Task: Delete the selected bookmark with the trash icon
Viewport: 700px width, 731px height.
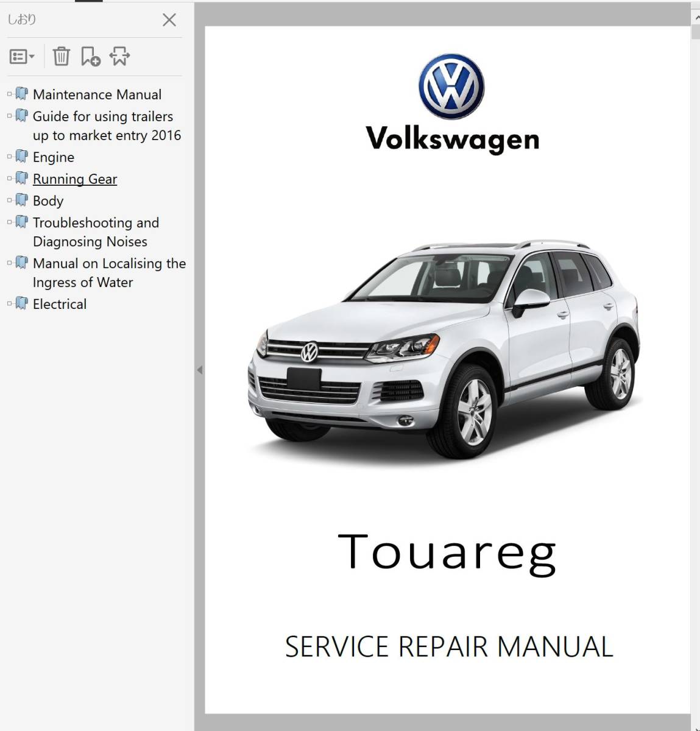Action: [61, 56]
